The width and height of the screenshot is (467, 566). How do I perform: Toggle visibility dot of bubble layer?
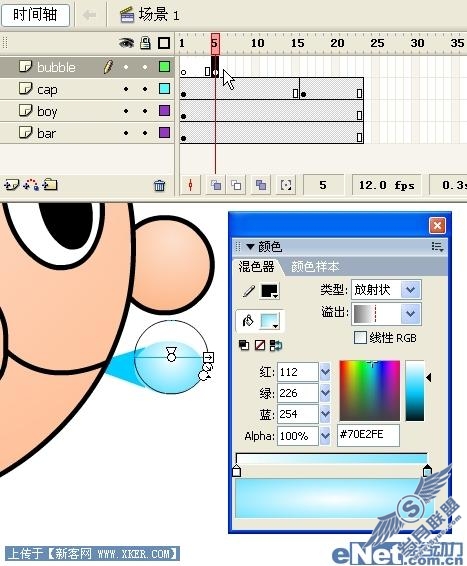[x=126, y=67]
